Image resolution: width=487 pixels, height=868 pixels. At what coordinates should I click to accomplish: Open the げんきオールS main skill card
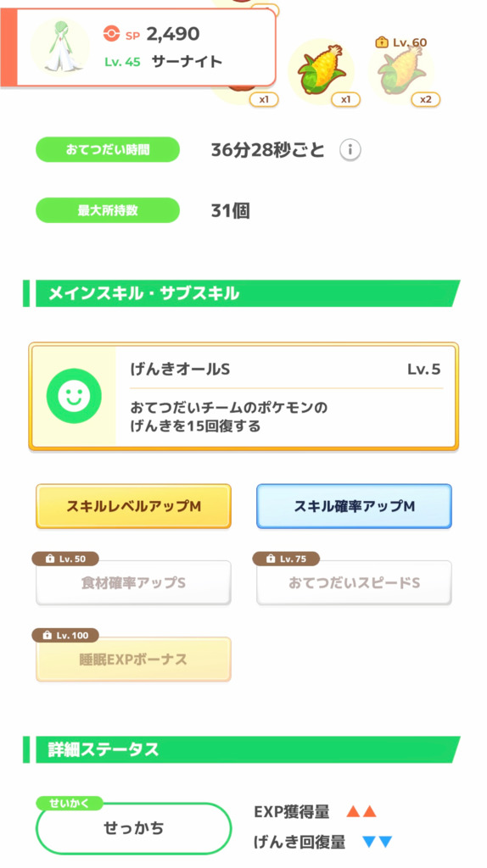[243, 396]
